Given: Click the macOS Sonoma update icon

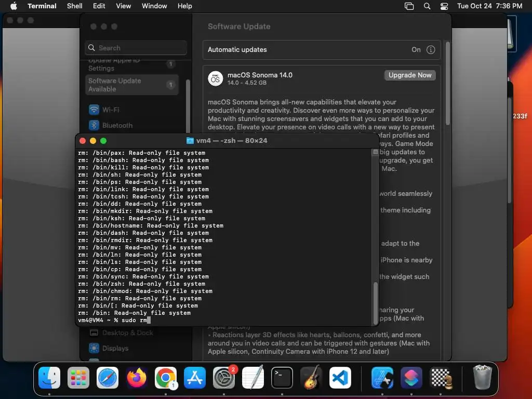Looking at the screenshot, I should pyautogui.click(x=216, y=78).
